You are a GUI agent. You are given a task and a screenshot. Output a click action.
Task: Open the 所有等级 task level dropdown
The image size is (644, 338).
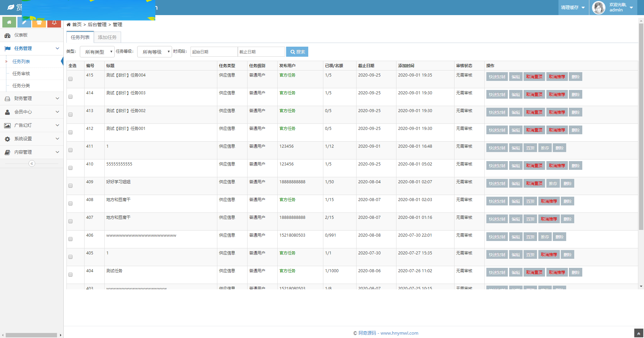(155, 52)
